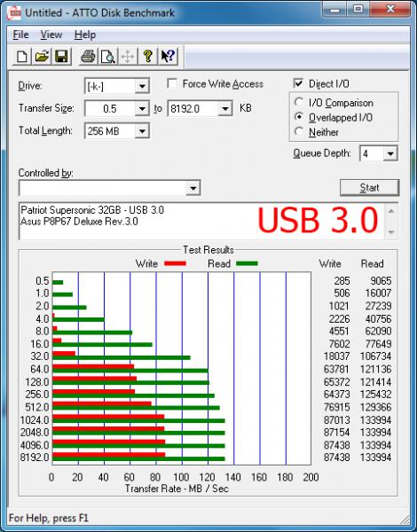This screenshot has height=532, width=417.
Task: Minimize the ATTO Disk Benchmark window
Action: tap(335, 9)
